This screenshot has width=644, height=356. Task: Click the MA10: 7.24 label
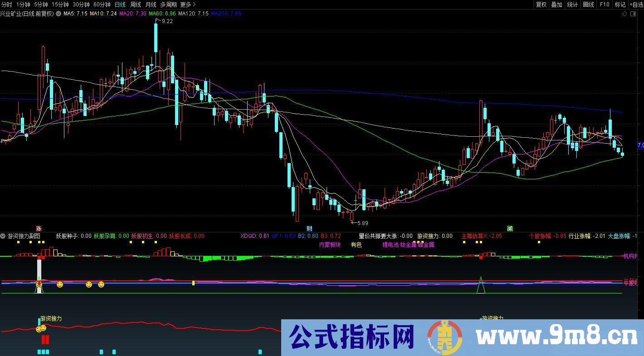coord(103,14)
